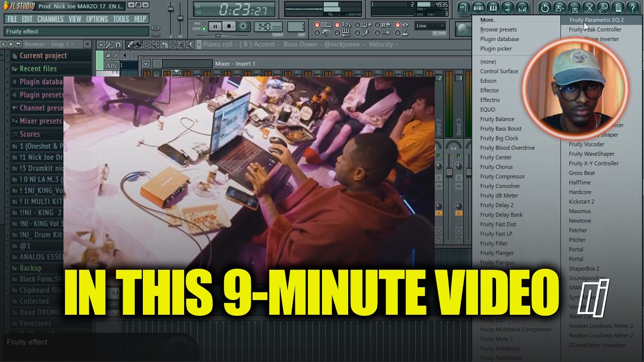Select Kickstart 2 from the effects list
Viewport: 644px width, 362px height.
point(581,202)
